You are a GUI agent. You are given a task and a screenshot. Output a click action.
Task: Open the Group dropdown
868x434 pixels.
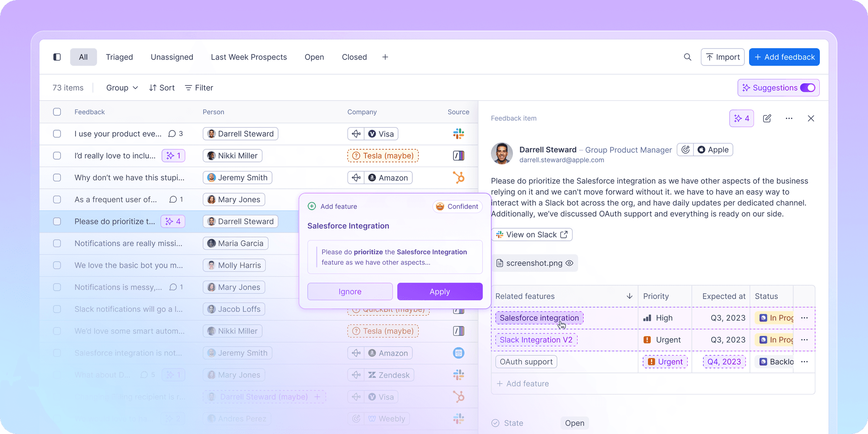pos(122,88)
